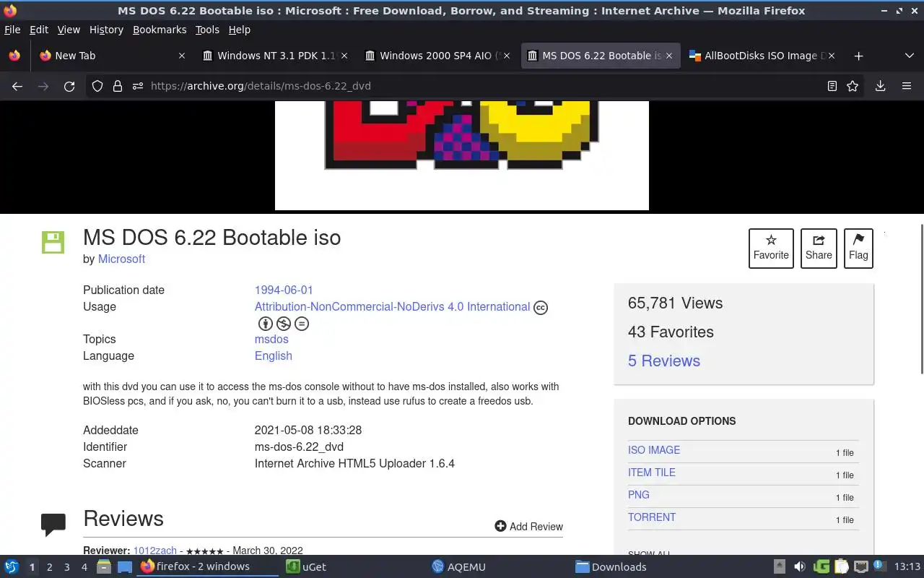The image size is (924, 578).
Task: Open the system start menu icon
Action: (12, 566)
